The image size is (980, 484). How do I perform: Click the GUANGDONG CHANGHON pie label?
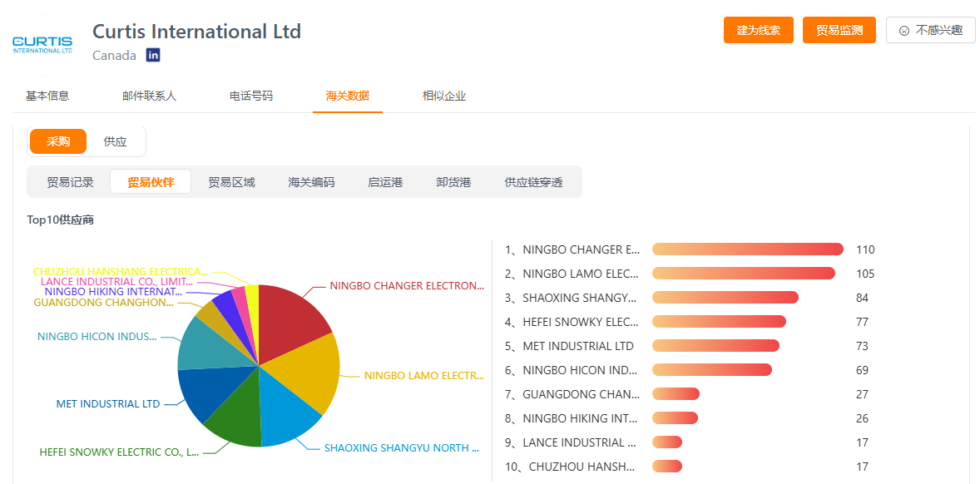tap(104, 303)
